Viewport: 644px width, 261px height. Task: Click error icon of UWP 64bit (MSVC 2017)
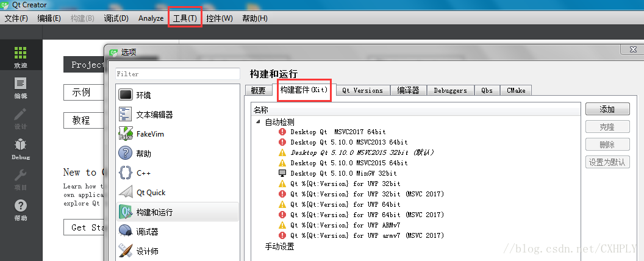pyautogui.click(x=282, y=215)
